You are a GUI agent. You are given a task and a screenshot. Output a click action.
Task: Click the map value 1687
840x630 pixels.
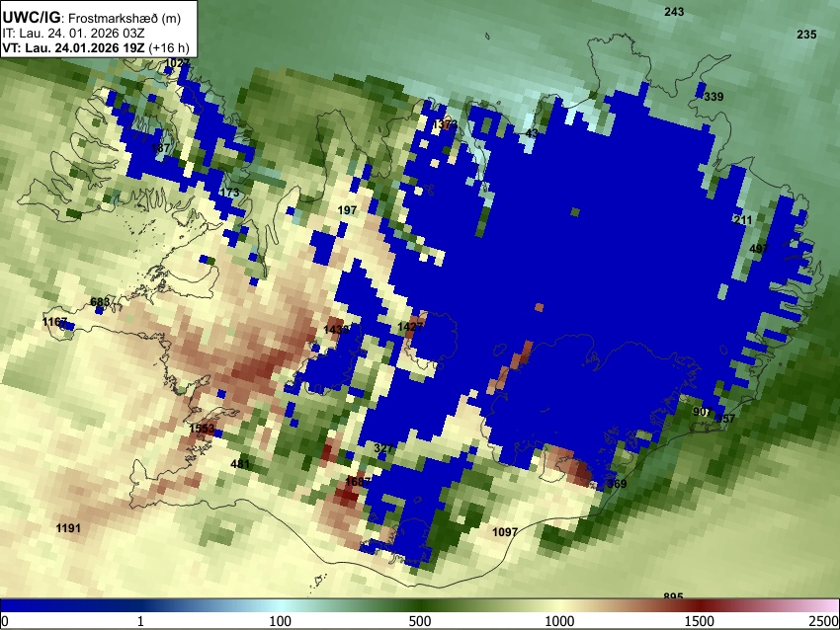tap(358, 482)
